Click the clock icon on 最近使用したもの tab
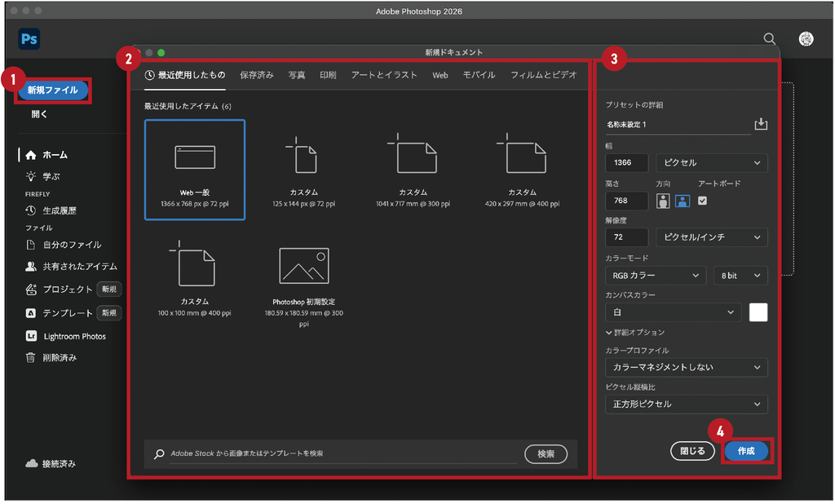The width and height of the screenshot is (835, 504). tap(150, 75)
